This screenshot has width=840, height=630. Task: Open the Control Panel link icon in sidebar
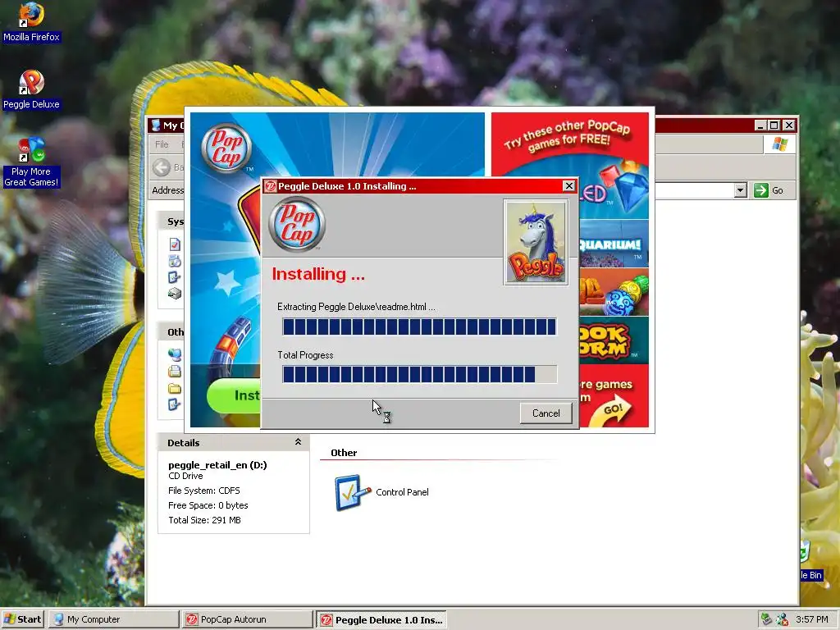tap(175, 404)
